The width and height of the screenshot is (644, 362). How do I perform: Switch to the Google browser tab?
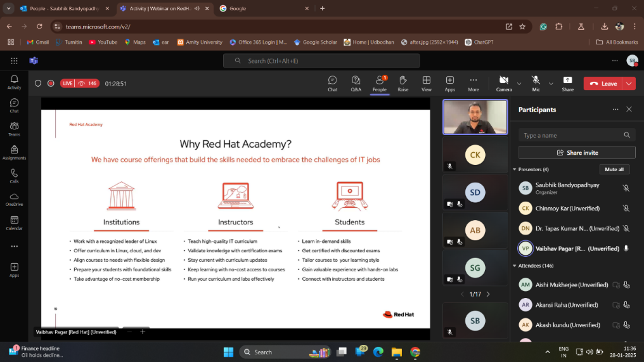click(x=264, y=8)
